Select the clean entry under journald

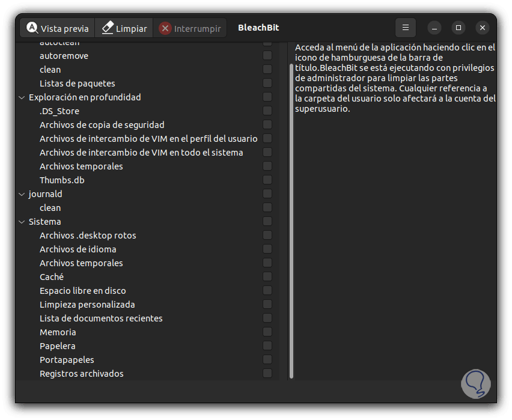[50, 208]
